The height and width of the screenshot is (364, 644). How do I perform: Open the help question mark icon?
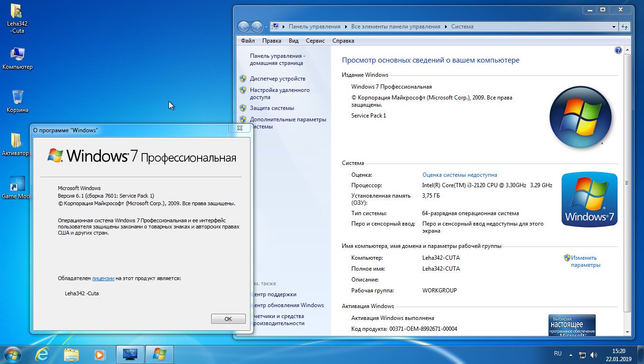(618, 50)
